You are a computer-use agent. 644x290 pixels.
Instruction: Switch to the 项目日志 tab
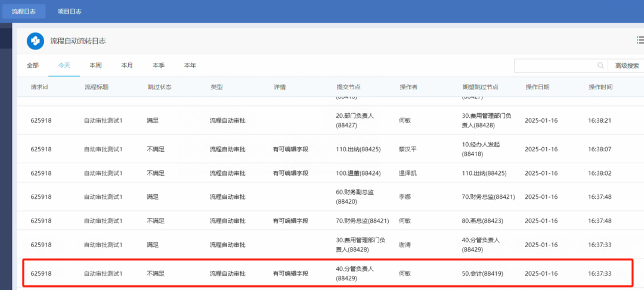click(x=69, y=11)
